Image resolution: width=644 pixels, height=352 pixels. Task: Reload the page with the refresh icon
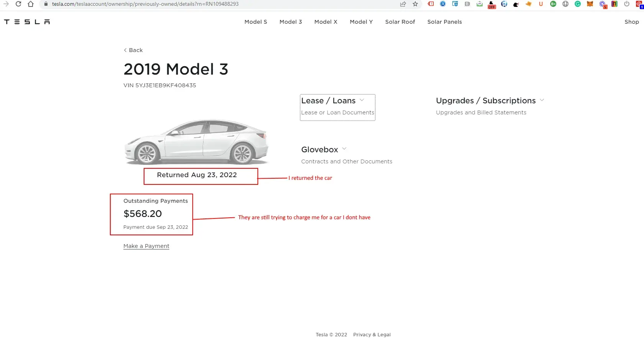point(18,4)
